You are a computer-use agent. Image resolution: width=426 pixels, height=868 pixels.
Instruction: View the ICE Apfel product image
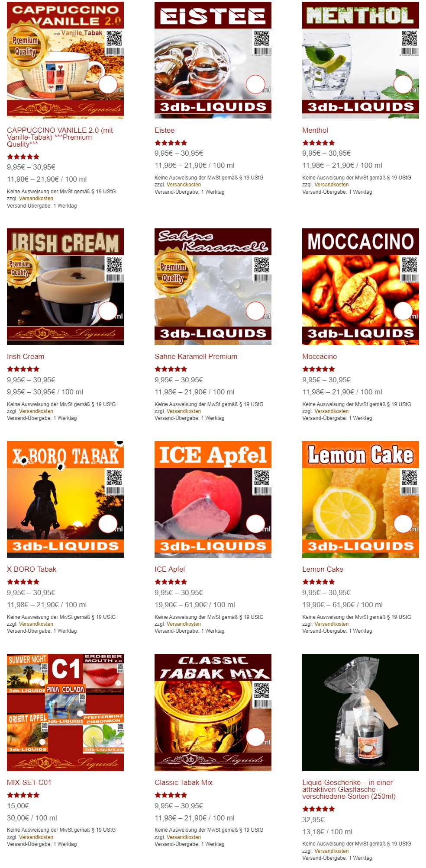pos(213,500)
